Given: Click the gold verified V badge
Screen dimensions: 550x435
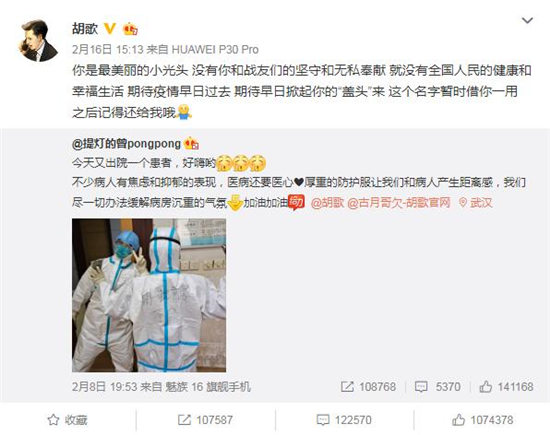Looking at the screenshot, I should [x=110, y=28].
